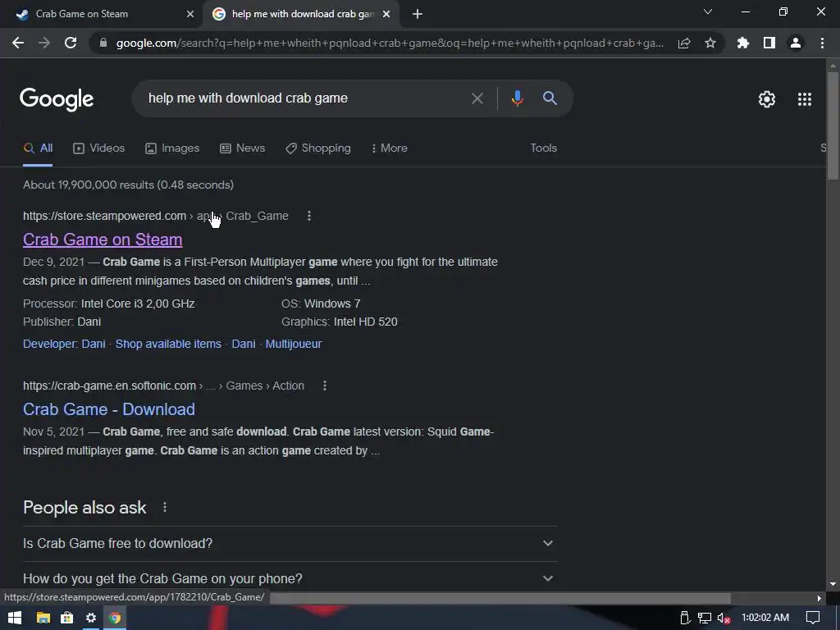Switch to Shopping results

318,148
